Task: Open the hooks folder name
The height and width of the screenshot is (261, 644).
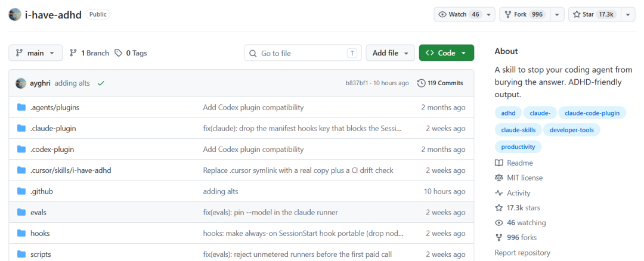Action: (40, 233)
